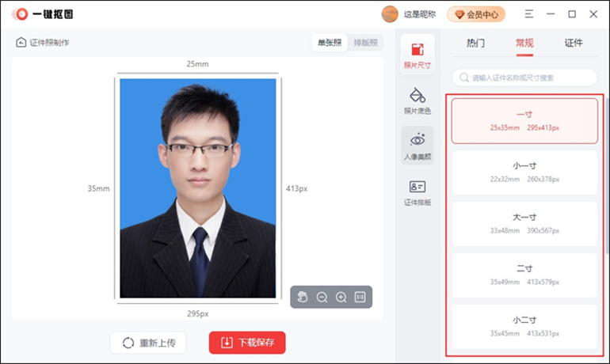Image resolution: width=610 pixels, height=364 pixels.
Task: Choose the 小二寸 35x45mm size
Action: (524, 326)
